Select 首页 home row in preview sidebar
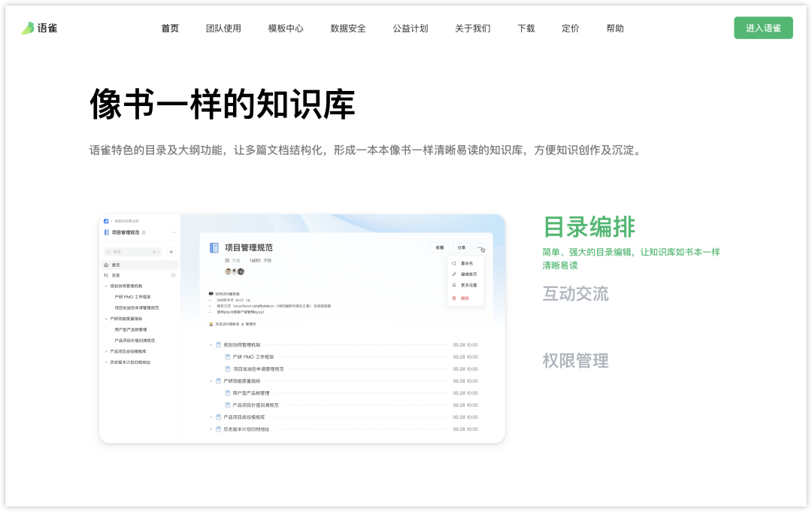This screenshot has height=512, width=812. (140, 265)
